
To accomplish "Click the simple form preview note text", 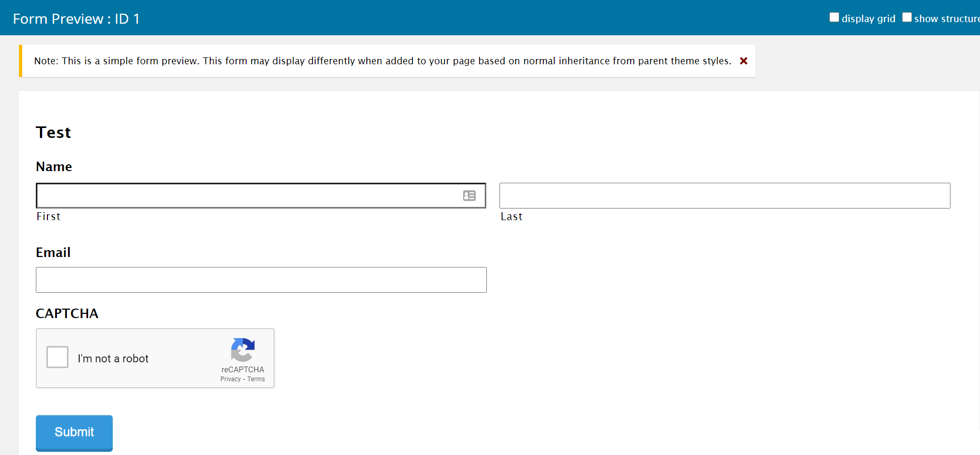I will coord(383,61).
